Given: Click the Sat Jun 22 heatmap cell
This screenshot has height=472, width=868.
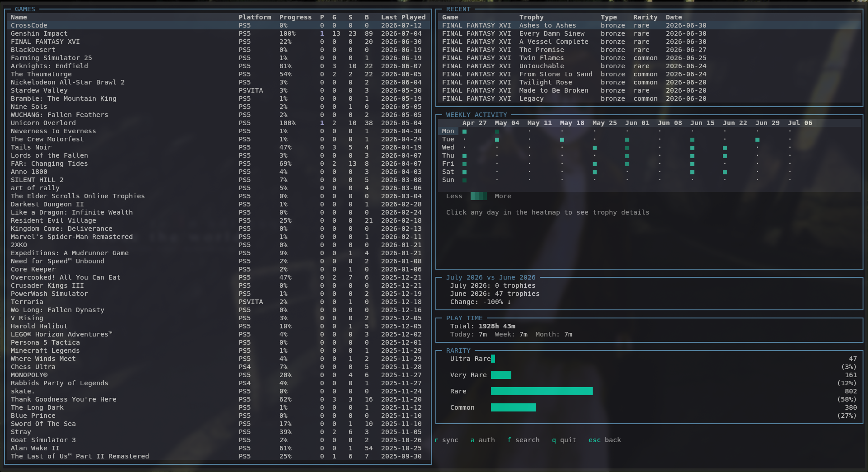Looking at the screenshot, I should click(725, 172).
